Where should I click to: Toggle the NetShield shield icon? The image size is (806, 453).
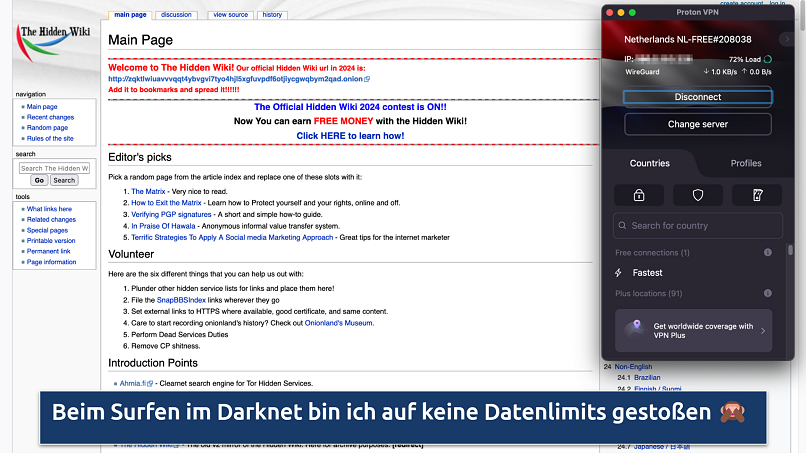pyautogui.click(x=697, y=195)
